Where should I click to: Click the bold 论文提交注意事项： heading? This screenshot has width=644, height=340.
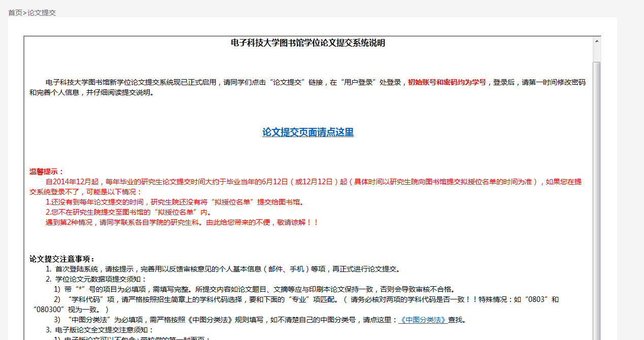(62, 259)
